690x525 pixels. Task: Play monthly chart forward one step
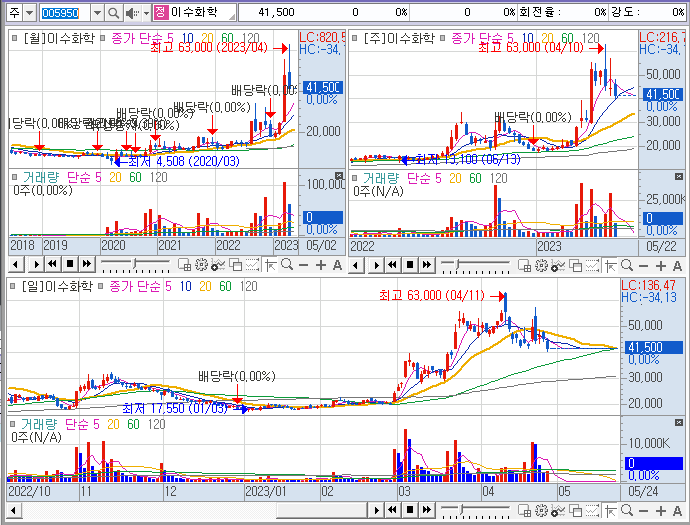pyautogui.click(x=36, y=264)
